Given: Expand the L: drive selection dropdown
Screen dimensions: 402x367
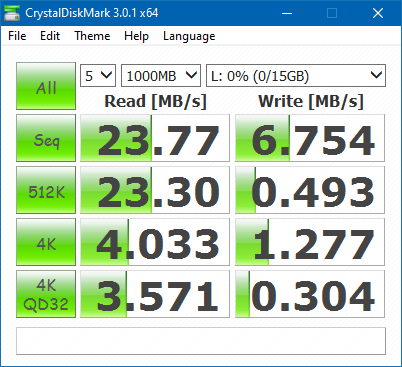Looking at the screenshot, I should pos(296,76).
